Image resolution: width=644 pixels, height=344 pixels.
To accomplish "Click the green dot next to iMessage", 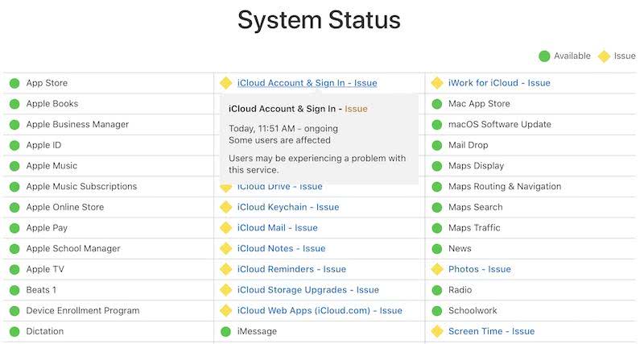I will 226,331.
